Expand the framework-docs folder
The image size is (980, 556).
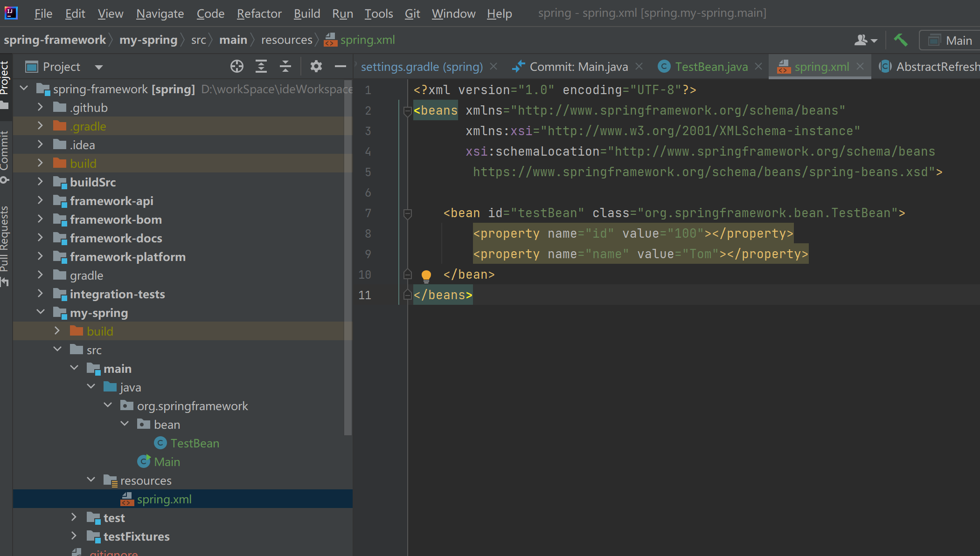(x=40, y=238)
